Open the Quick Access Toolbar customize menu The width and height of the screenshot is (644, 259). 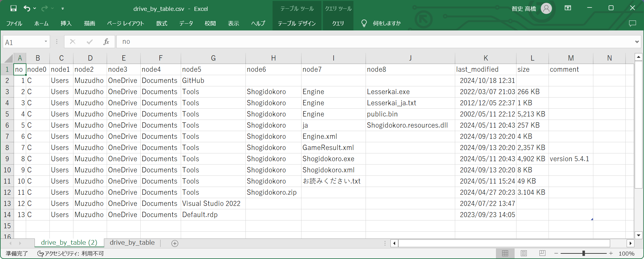tap(63, 8)
